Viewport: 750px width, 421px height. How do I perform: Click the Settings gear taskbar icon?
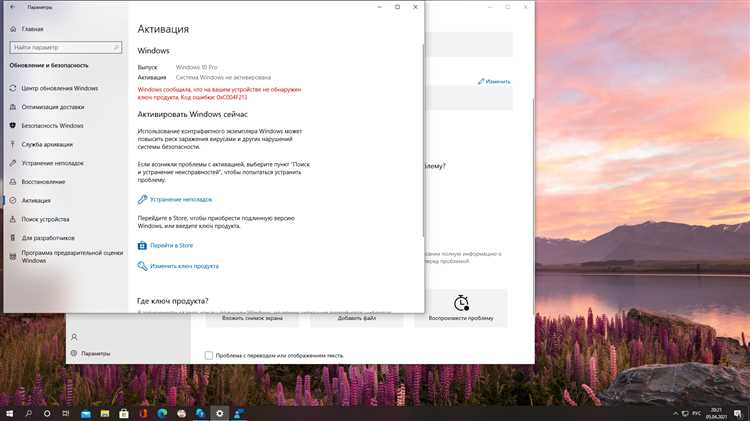point(220,413)
